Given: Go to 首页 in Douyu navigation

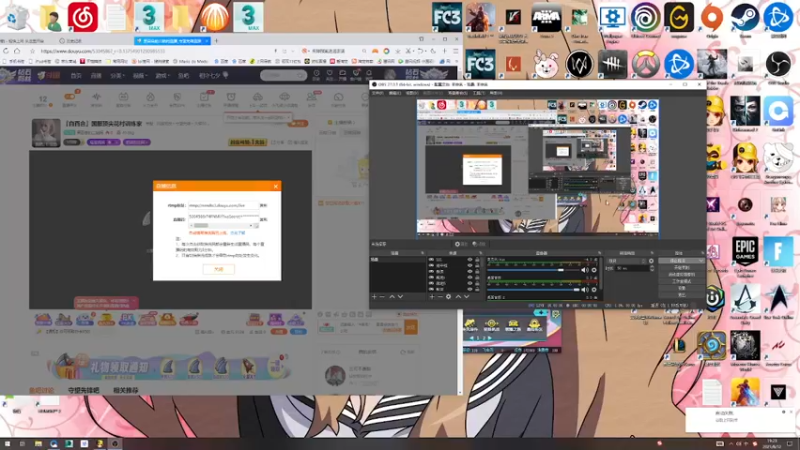Looking at the screenshot, I should point(76,76).
